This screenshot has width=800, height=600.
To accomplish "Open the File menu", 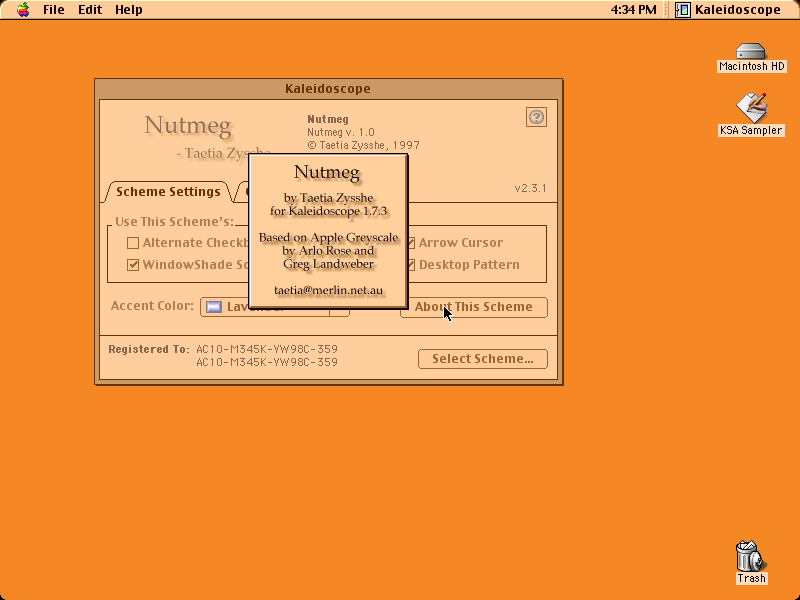I will [54, 10].
